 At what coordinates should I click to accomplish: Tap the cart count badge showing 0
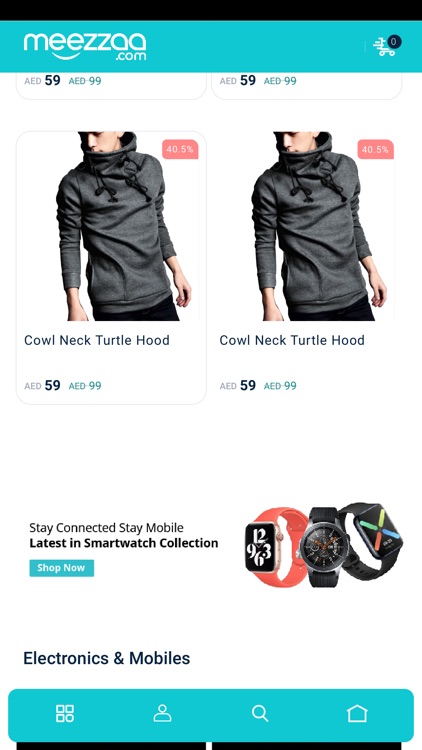click(394, 42)
